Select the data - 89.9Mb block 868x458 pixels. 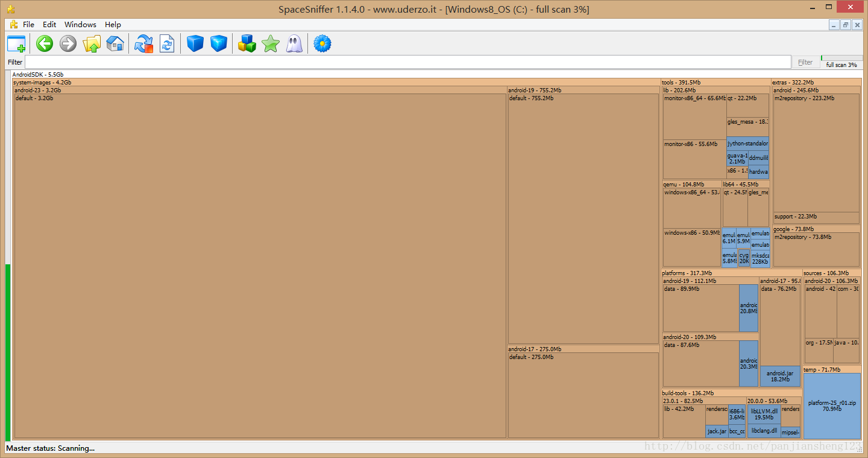click(701, 308)
